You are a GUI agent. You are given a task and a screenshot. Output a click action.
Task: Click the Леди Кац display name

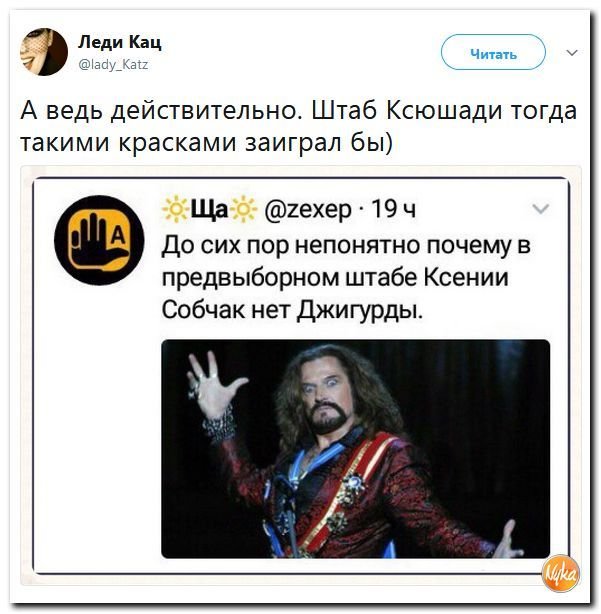tap(120, 42)
